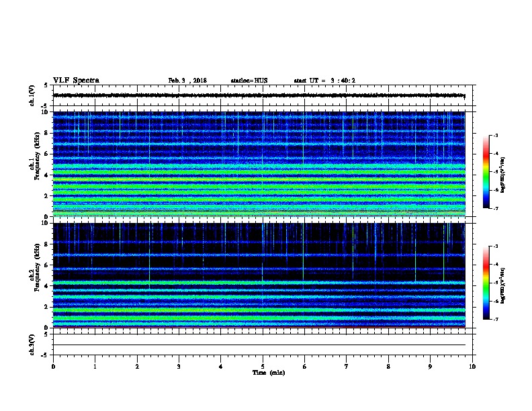Click the ch.2 spectrogram panel
The height and width of the screenshot is (411, 532).
pos(259,275)
